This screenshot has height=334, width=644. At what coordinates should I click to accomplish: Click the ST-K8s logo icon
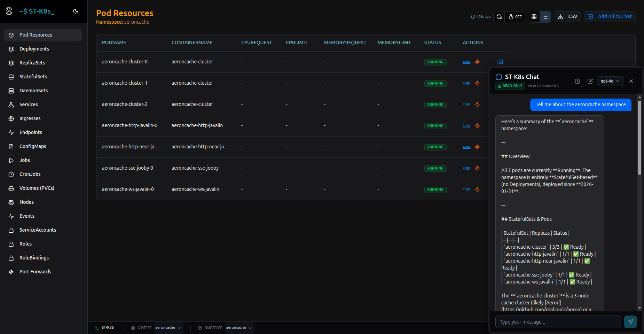tap(9, 11)
